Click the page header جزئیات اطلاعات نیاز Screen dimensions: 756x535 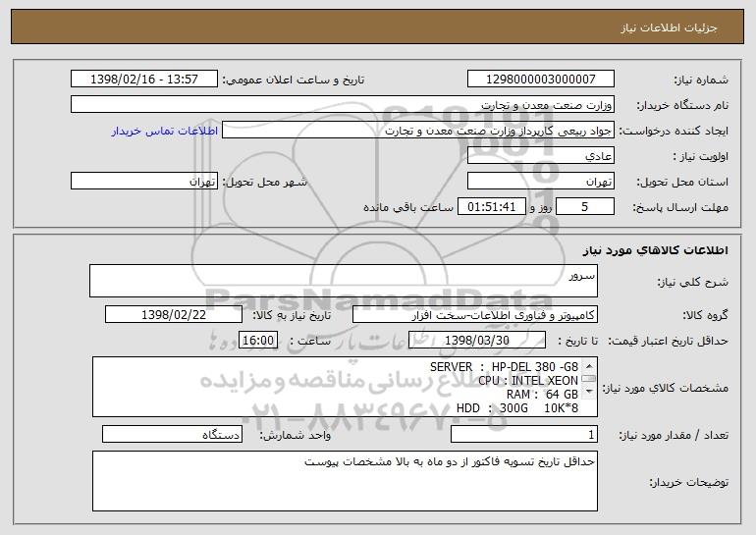669,27
